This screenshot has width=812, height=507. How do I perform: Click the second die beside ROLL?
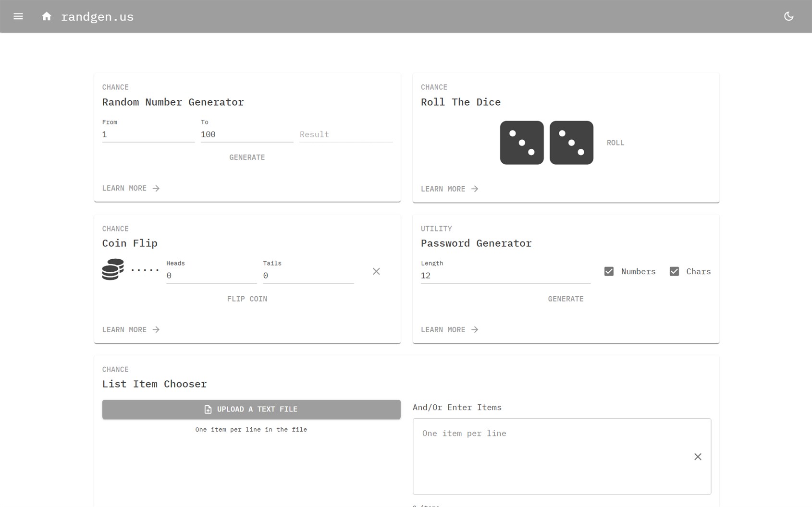point(571,143)
